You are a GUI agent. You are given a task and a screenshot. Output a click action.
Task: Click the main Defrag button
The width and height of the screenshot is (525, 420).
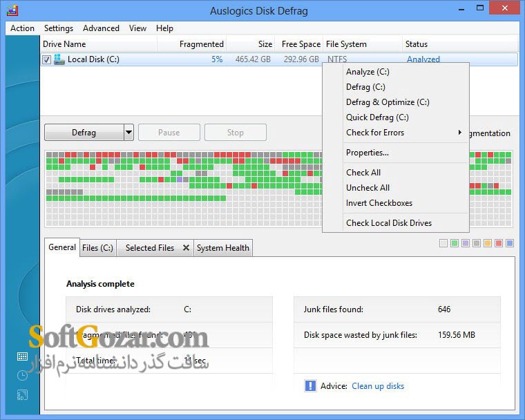[84, 133]
